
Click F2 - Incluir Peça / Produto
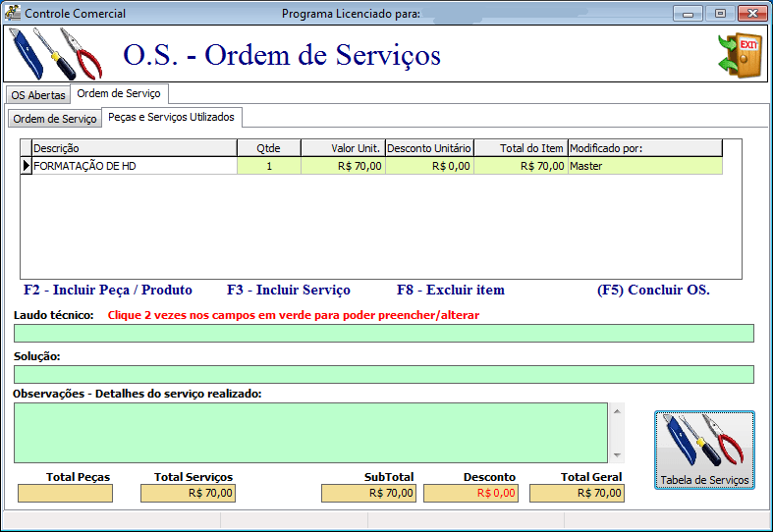[108, 290]
